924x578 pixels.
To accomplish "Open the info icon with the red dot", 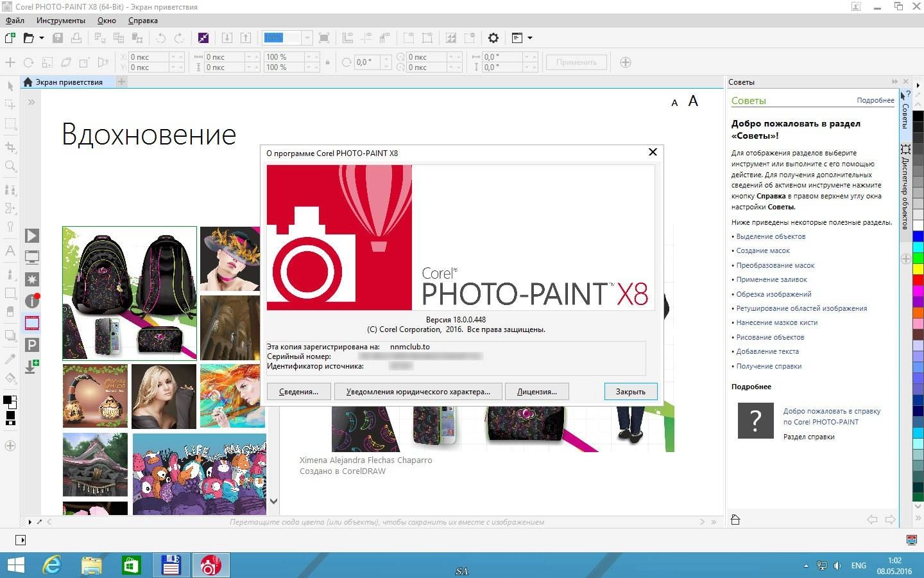I will (32, 301).
